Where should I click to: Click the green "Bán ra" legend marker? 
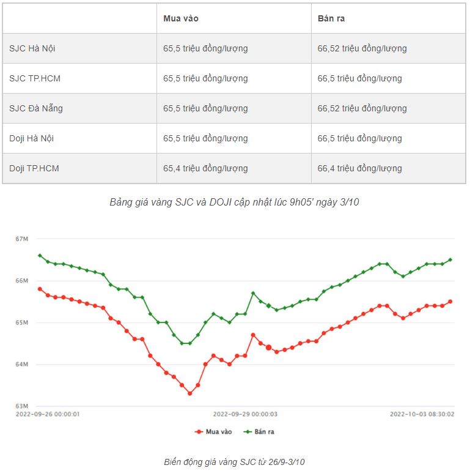[248, 431]
